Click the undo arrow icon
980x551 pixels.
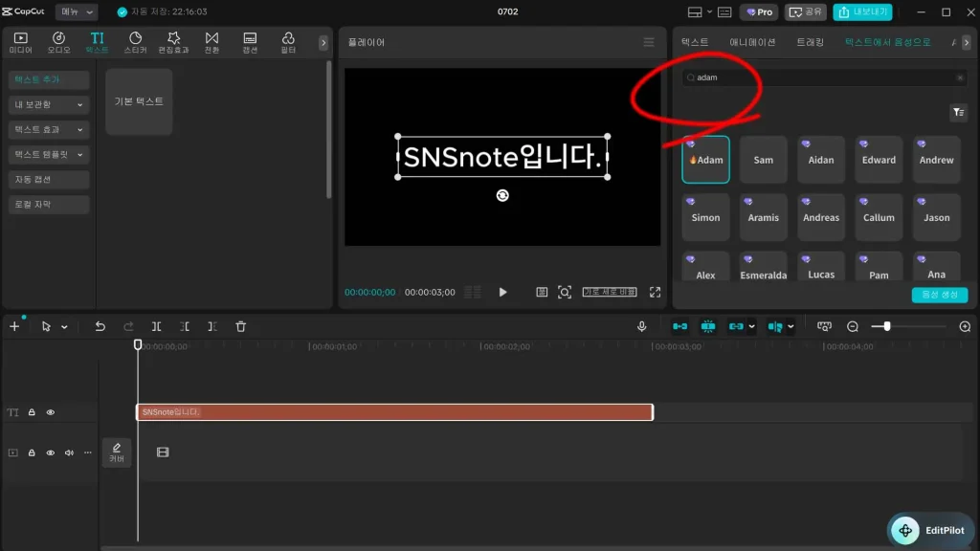pos(100,327)
